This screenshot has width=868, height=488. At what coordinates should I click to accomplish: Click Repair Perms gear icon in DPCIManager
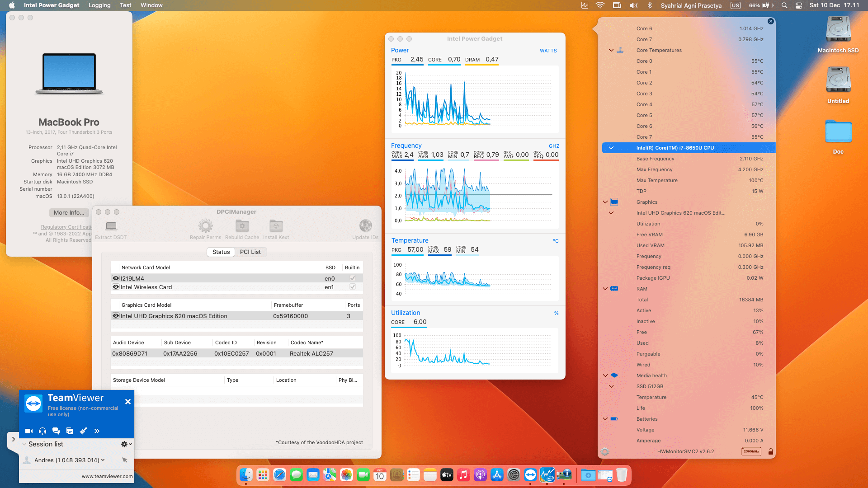coord(205,225)
